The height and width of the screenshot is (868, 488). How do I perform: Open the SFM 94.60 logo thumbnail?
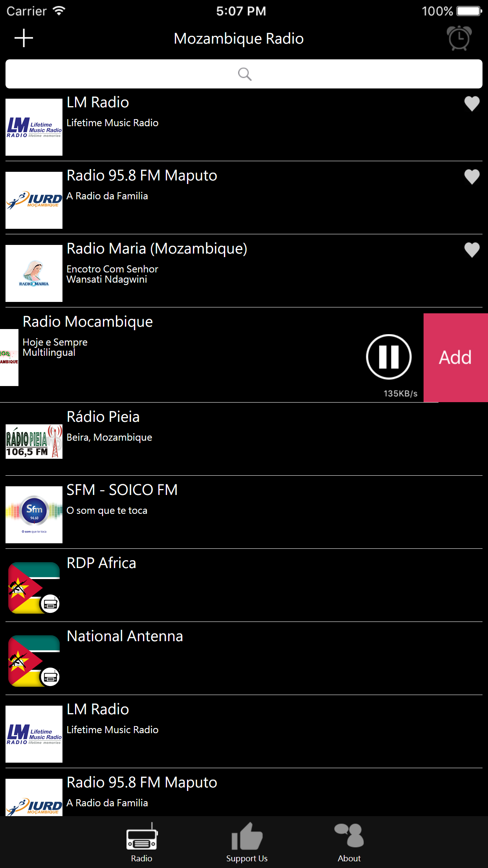click(34, 515)
